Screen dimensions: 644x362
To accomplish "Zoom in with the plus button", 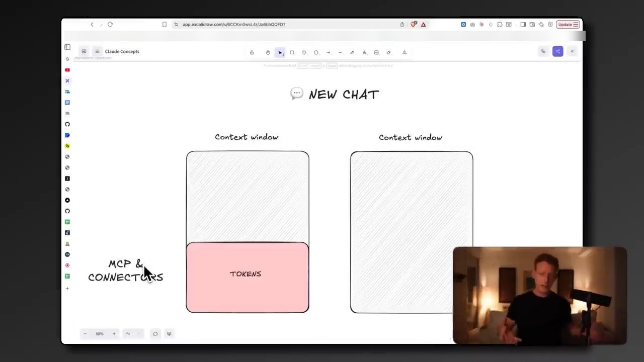I will click(x=114, y=334).
